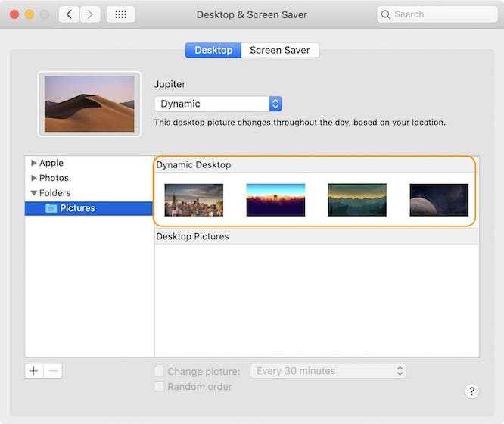Click the Jupiter wallpaper name label
Image resolution: width=504 pixels, height=424 pixels.
pyautogui.click(x=170, y=84)
